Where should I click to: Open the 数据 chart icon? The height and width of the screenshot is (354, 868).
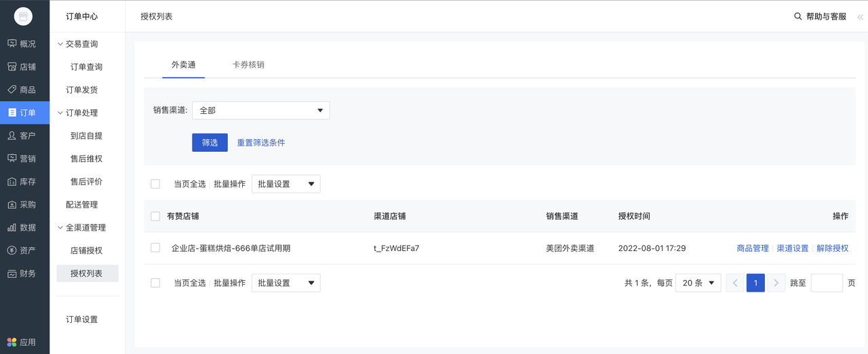pyautogui.click(x=12, y=227)
